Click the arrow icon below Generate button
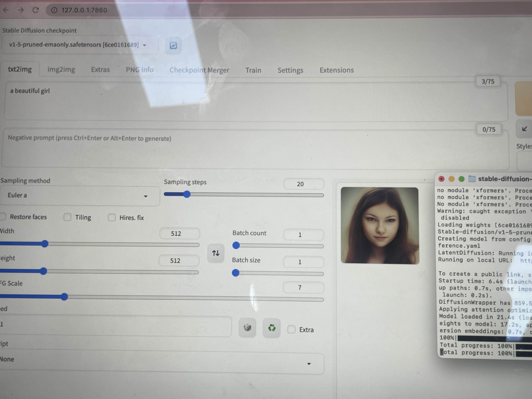The image size is (532, 399). [x=524, y=129]
